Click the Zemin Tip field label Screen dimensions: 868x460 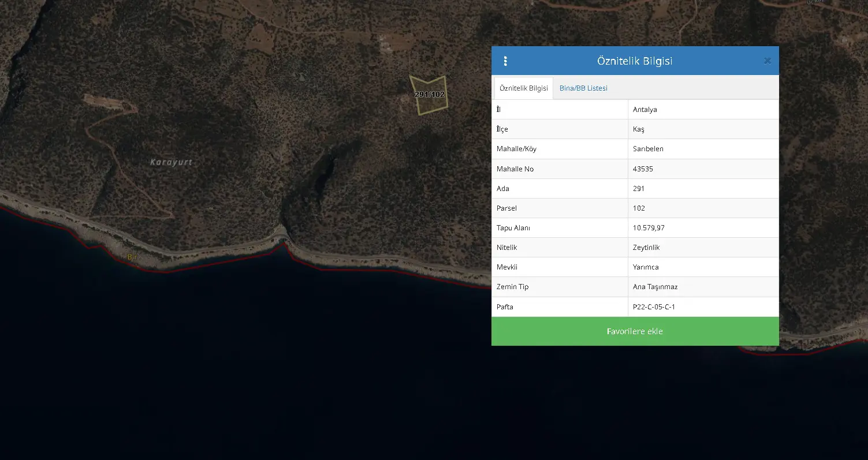[x=512, y=287]
